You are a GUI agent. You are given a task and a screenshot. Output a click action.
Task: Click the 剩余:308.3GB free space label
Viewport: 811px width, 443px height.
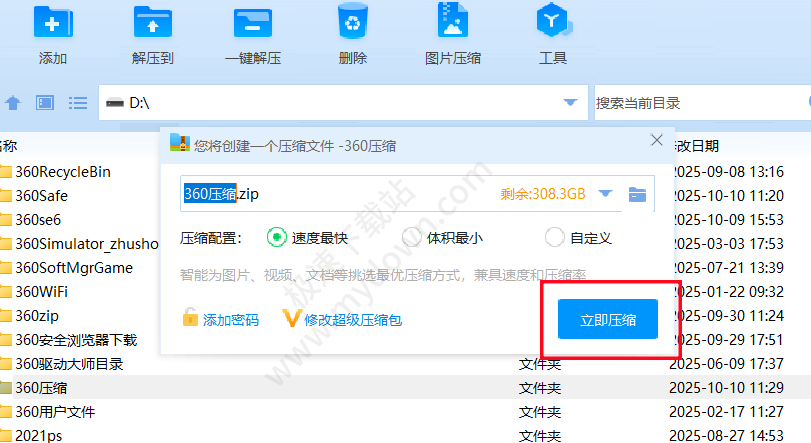543,194
